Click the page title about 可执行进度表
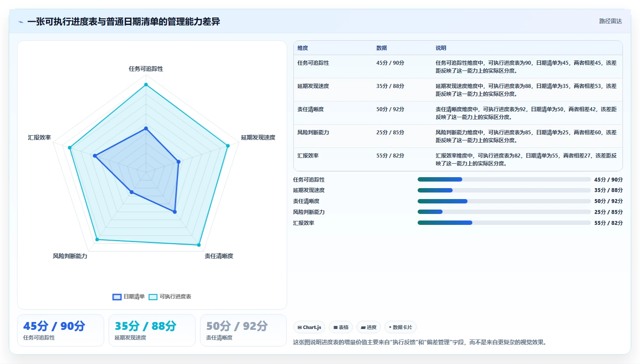The width and height of the screenshot is (640, 364). coord(123,21)
